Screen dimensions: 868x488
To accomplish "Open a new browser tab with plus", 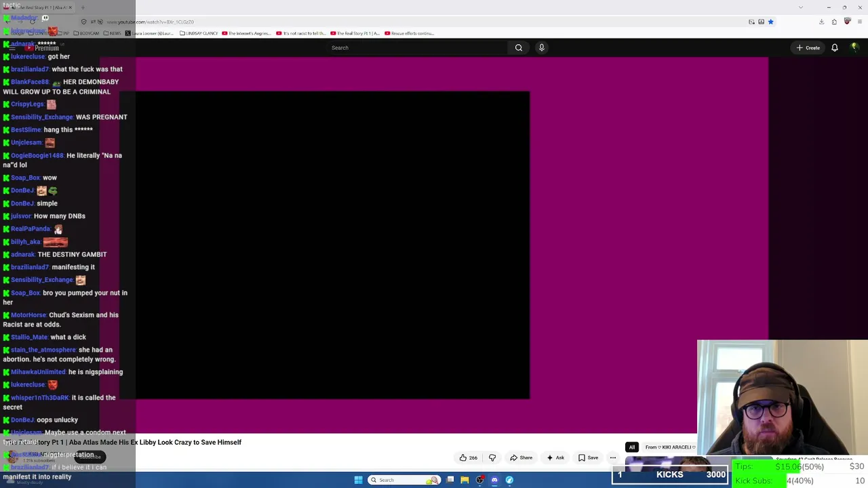I will [83, 7].
